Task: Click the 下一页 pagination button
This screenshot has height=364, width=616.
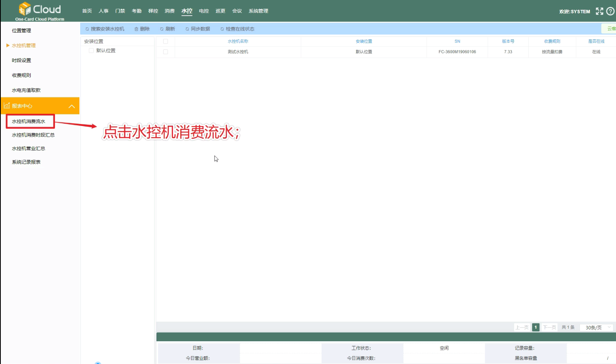Action: pyautogui.click(x=549, y=327)
